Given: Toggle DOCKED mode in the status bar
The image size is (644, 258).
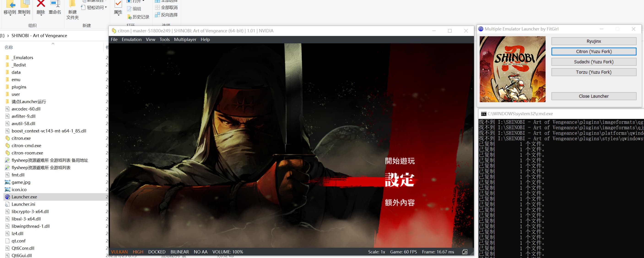Looking at the screenshot, I should (x=157, y=252).
